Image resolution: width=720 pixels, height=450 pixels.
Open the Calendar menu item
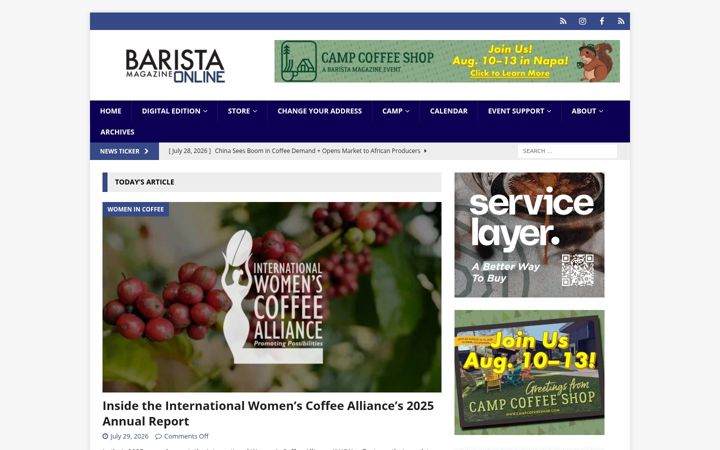(449, 111)
